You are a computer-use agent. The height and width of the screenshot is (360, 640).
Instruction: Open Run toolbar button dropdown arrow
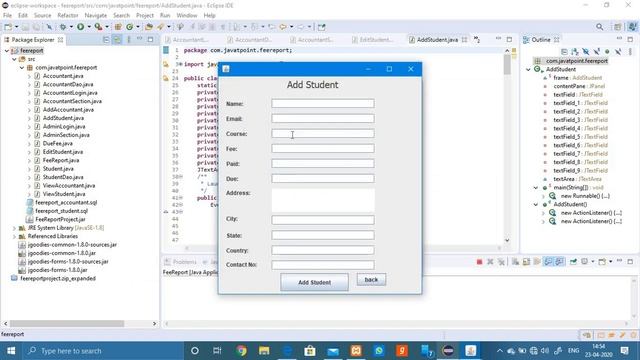89,27
